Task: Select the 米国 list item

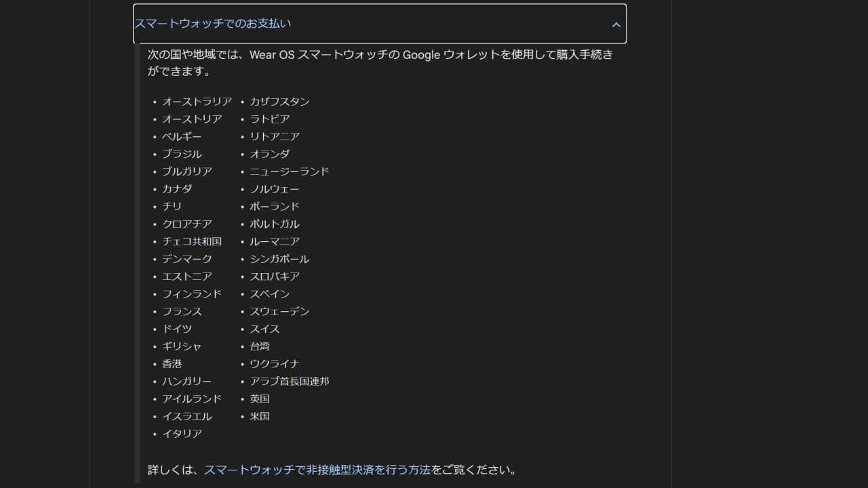Action: coord(260,416)
